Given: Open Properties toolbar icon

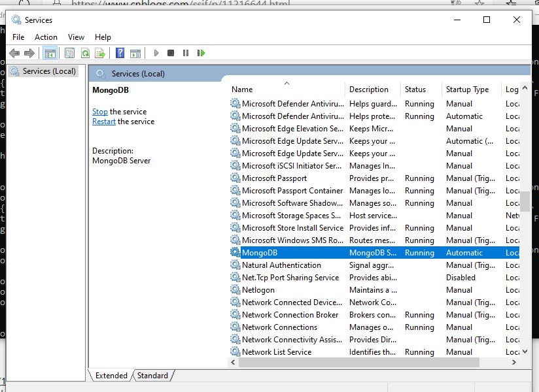Looking at the screenshot, I should coord(70,53).
